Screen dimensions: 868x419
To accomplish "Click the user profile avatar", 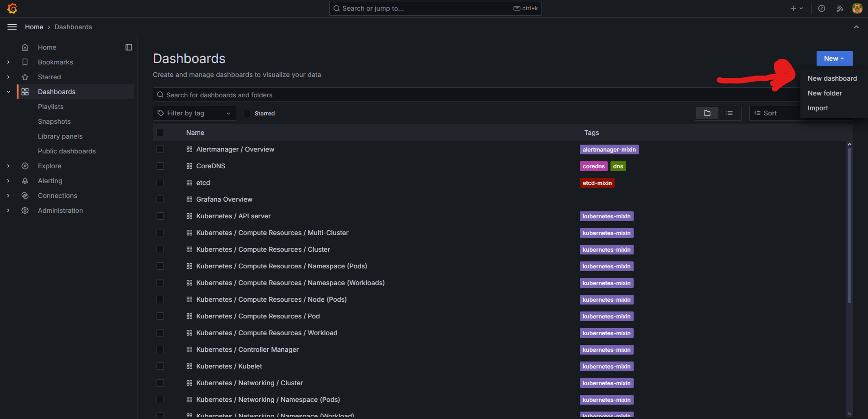I will (x=857, y=8).
